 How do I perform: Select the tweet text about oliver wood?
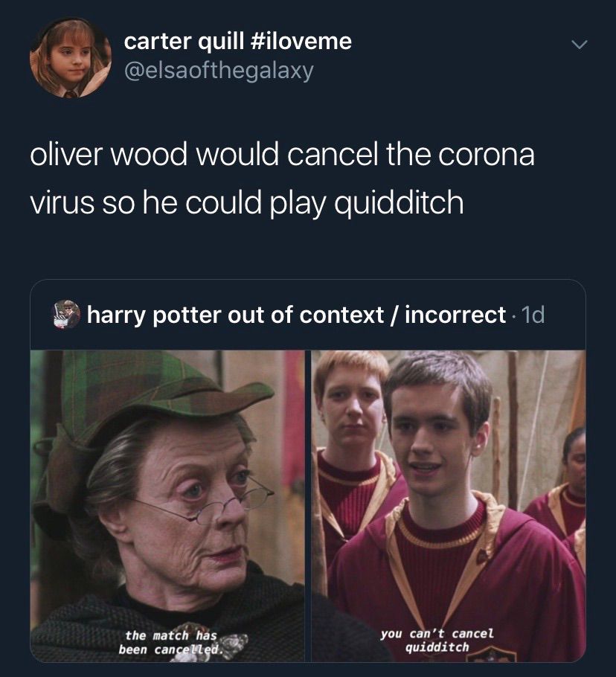click(x=282, y=179)
